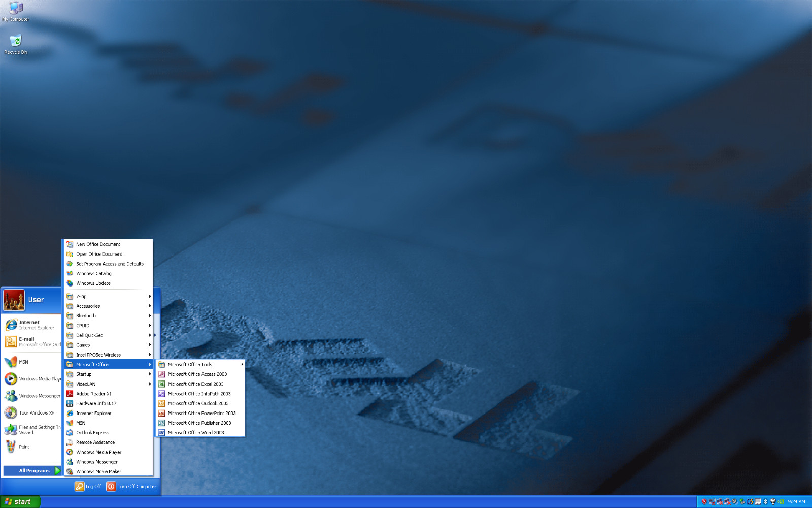Open Windows Catalog
The width and height of the screenshot is (812, 508).
(x=109, y=273)
